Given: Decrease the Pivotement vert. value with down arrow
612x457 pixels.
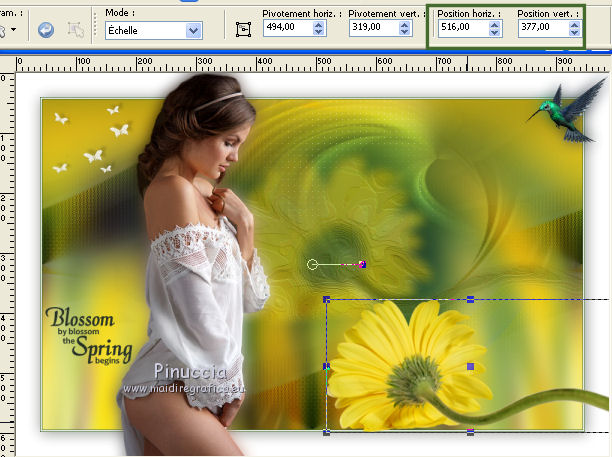Looking at the screenshot, I should coord(405,32).
